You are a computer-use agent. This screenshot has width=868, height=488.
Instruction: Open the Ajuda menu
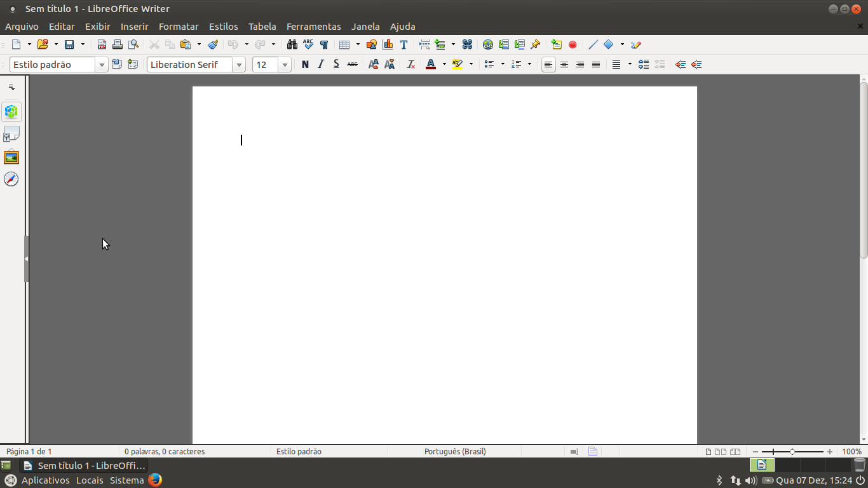coord(402,27)
